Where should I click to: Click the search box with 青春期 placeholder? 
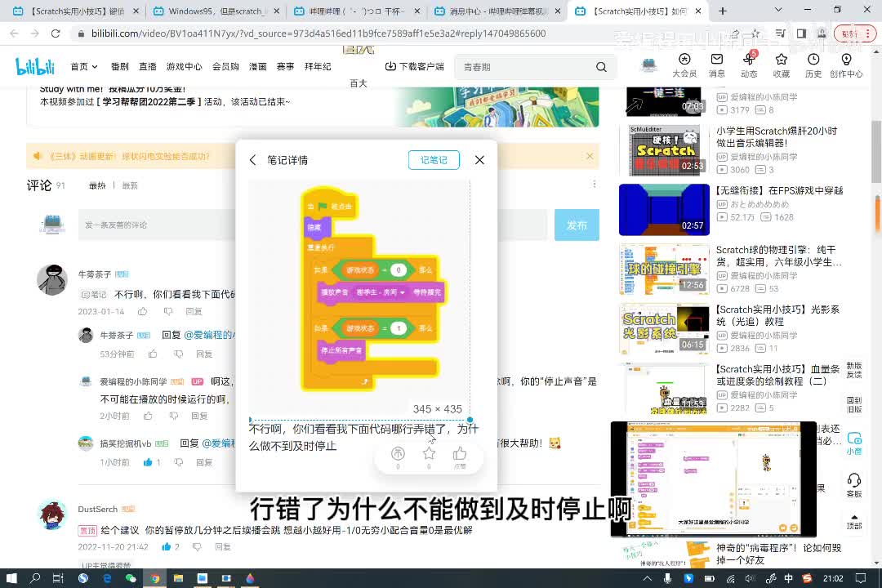tap(526, 67)
